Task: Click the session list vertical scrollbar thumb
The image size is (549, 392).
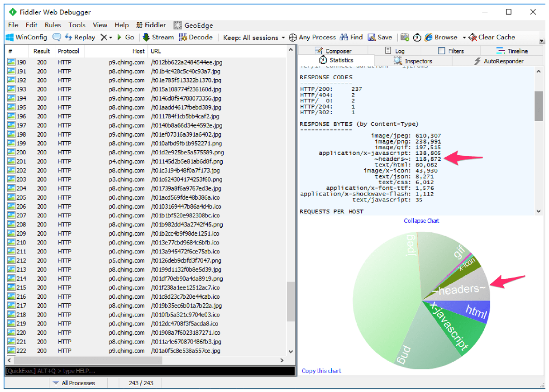Action: point(291,301)
